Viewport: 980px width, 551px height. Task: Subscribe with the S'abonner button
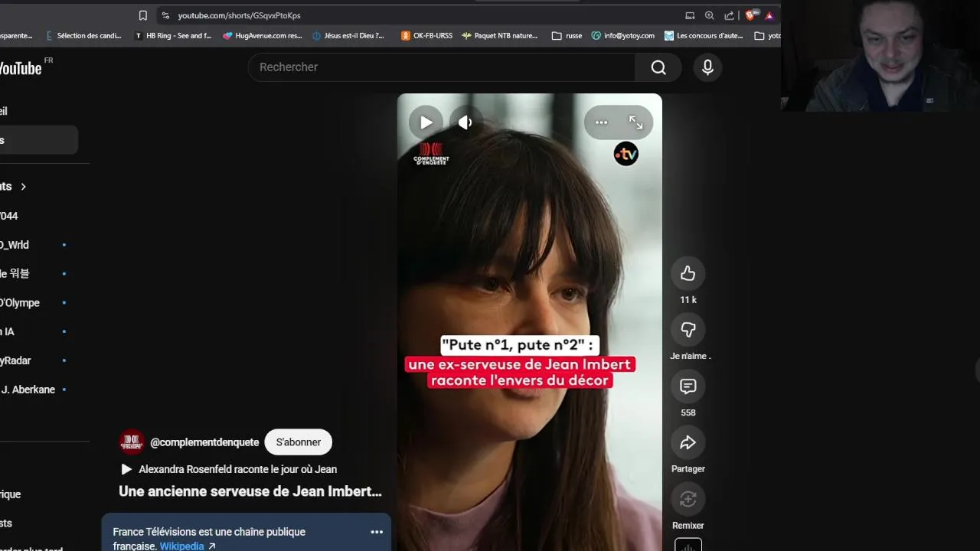coord(299,442)
